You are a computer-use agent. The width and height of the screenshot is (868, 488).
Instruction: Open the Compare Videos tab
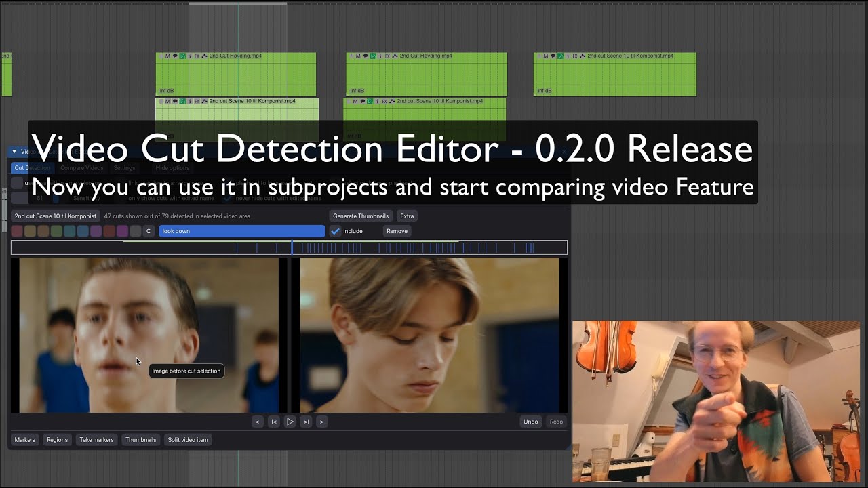click(81, 168)
